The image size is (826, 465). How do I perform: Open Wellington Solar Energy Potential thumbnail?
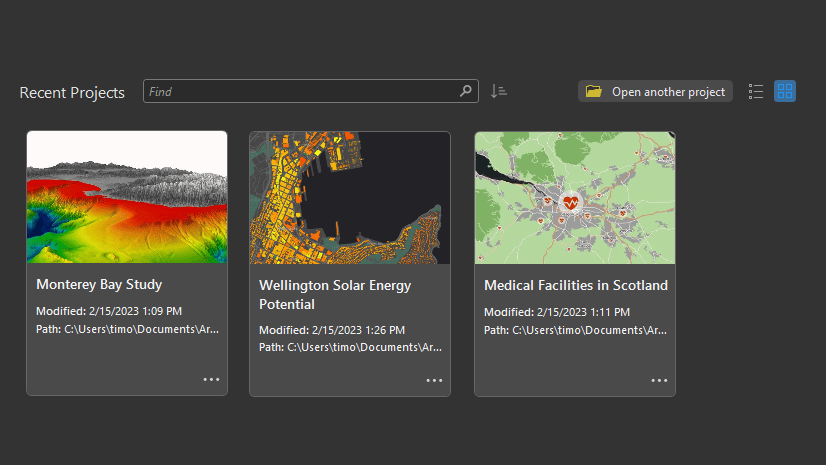tap(350, 197)
